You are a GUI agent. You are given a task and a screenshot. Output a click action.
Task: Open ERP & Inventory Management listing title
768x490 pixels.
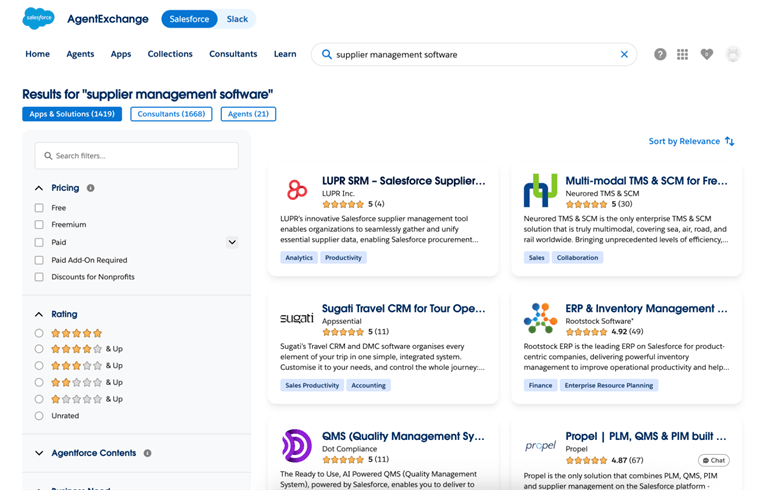647,309
